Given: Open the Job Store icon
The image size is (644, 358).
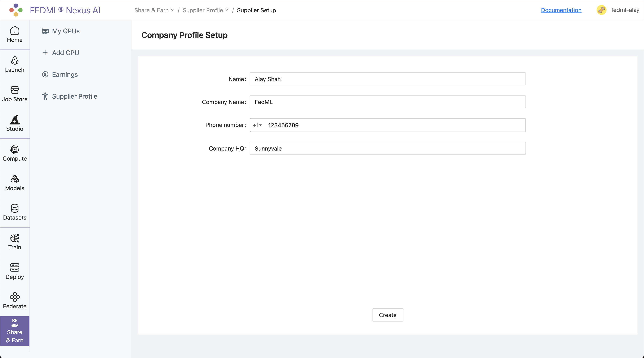Looking at the screenshot, I should point(15,90).
